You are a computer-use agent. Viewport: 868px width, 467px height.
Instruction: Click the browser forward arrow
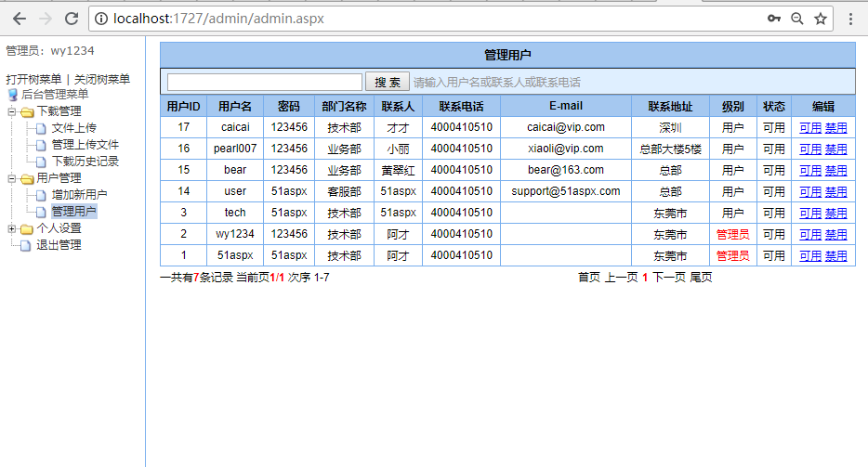pyautogui.click(x=46, y=19)
